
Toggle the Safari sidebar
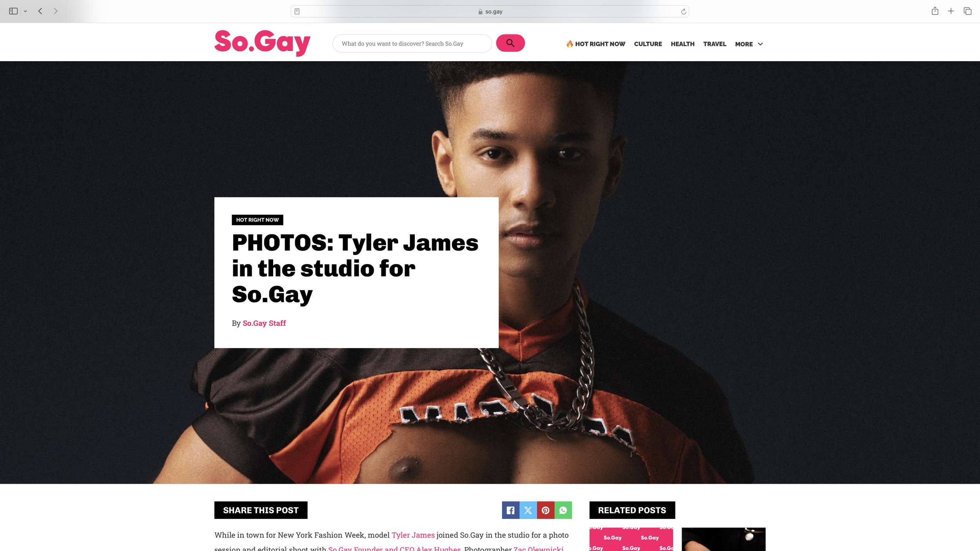[13, 11]
